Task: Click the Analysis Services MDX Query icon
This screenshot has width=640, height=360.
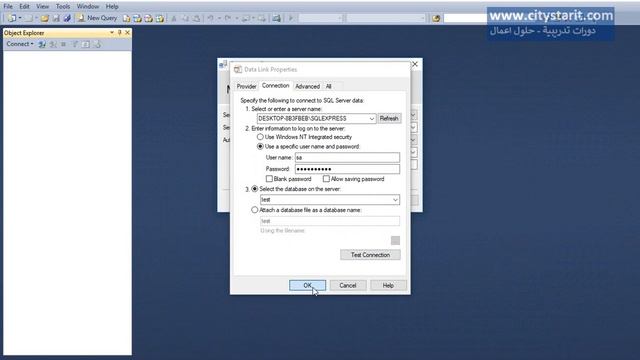Action: 138,18
